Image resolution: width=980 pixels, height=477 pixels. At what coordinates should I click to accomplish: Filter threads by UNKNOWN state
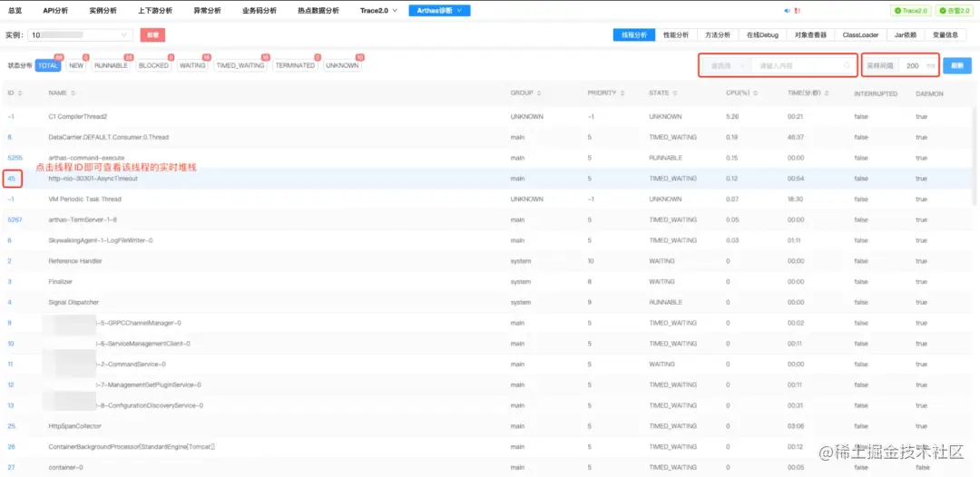click(x=342, y=65)
